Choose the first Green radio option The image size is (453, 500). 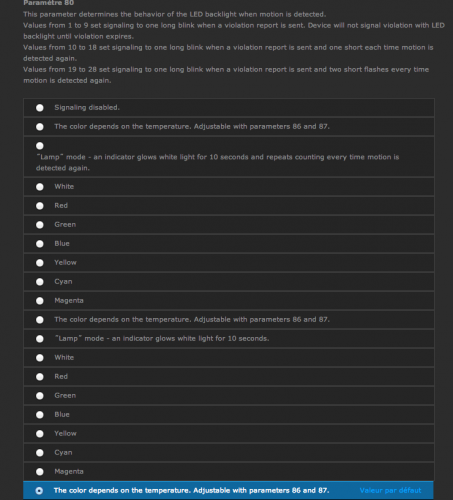(40, 225)
